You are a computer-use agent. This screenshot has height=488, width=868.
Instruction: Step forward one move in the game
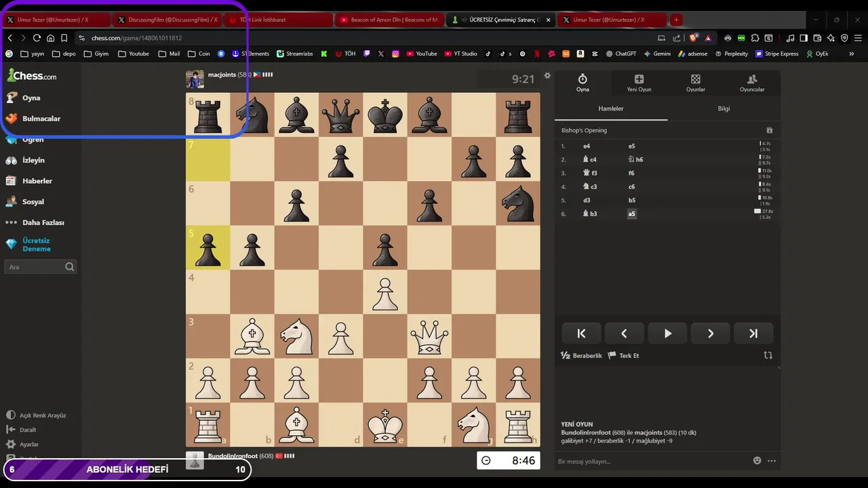click(x=710, y=333)
